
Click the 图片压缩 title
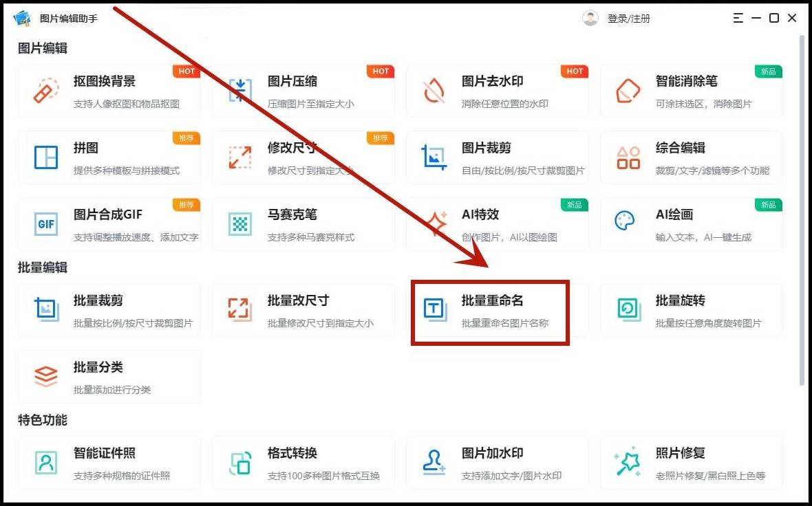pos(292,81)
